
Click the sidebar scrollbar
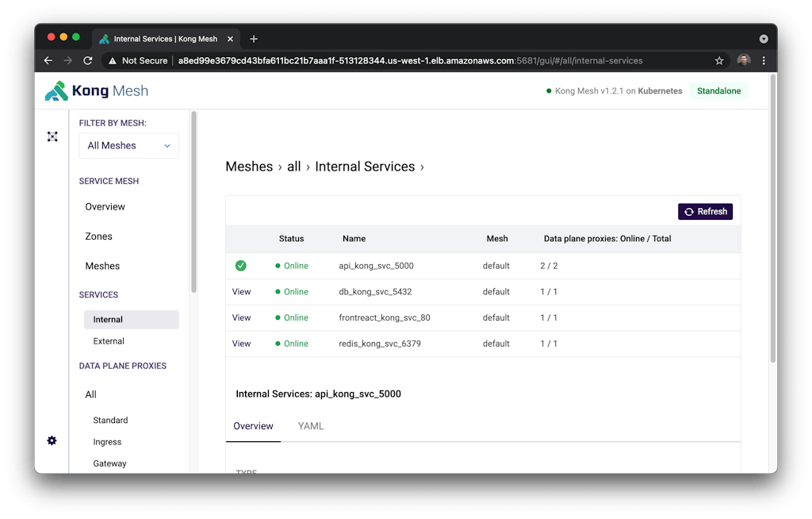[193, 202]
